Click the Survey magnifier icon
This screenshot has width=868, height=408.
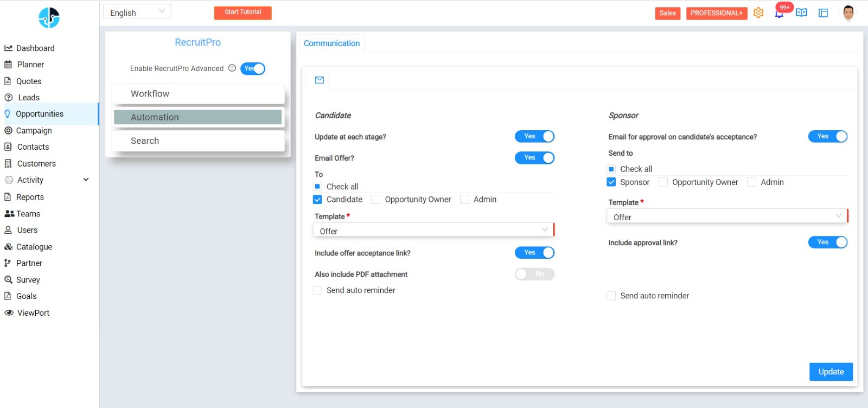click(x=8, y=280)
